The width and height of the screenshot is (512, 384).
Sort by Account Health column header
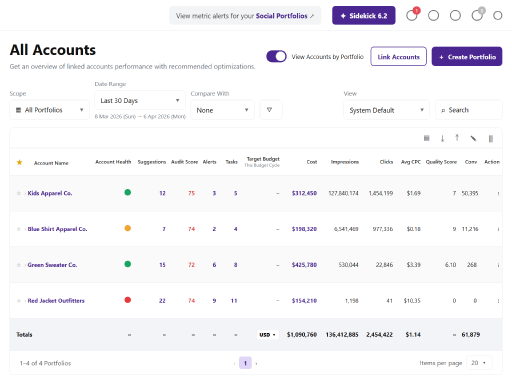113,162
